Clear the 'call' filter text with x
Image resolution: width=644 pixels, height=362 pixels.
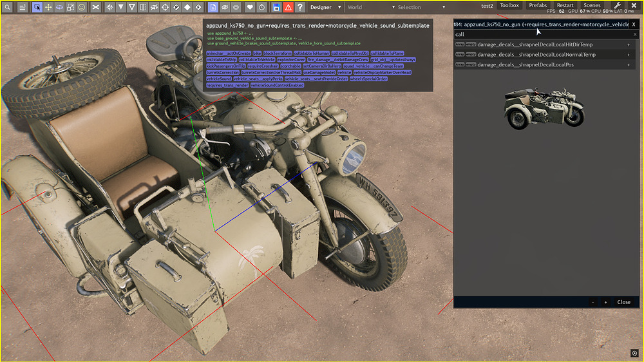[635, 35]
